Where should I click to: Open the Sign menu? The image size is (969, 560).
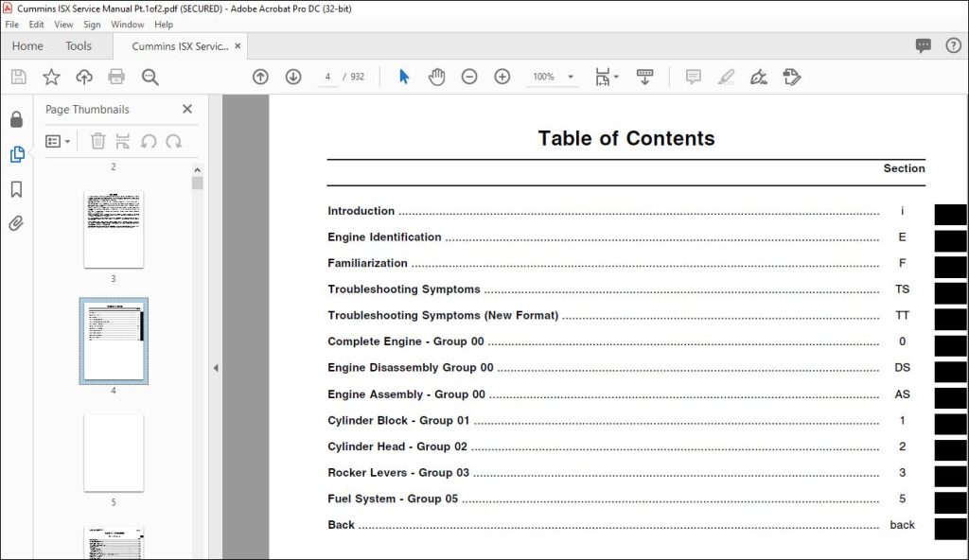[92, 25]
